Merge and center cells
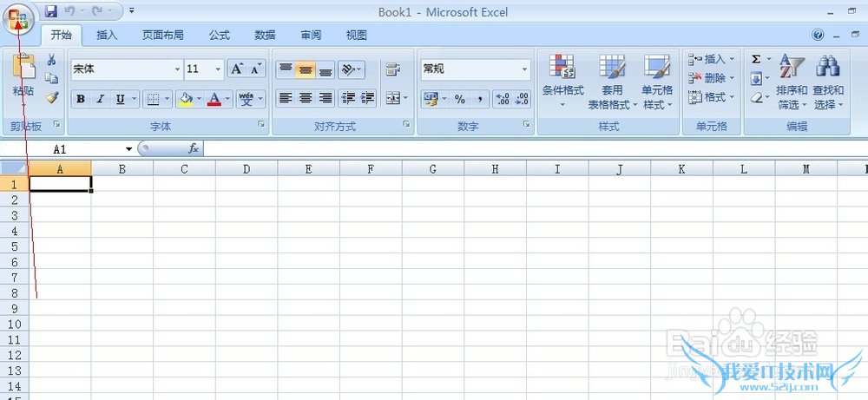The width and height of the screenshot is (868, 400). (393, 98)
